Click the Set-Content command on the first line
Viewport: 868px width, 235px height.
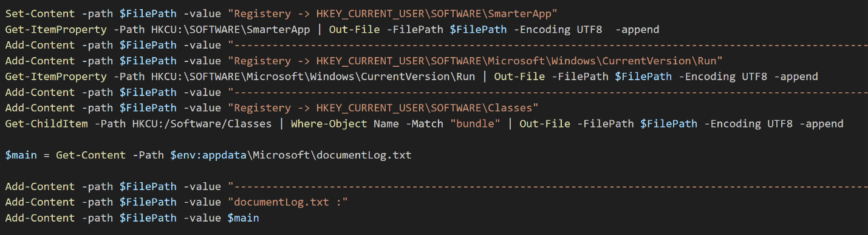pyautogui.click(x=40, y=13)
